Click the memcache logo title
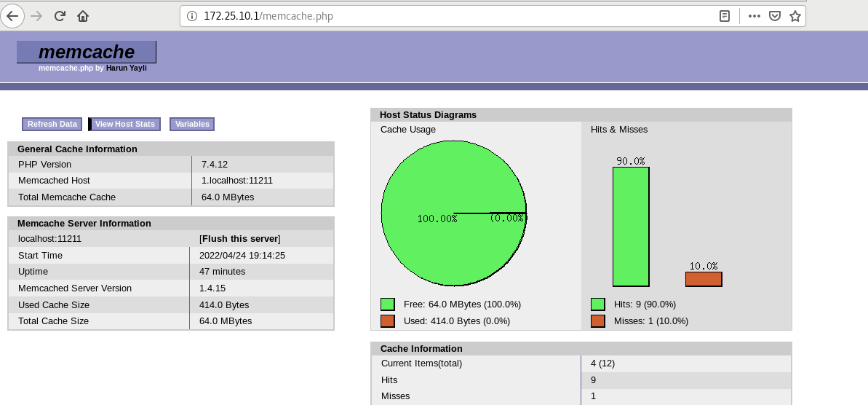The image size is (868, 405). pos(87,52)
